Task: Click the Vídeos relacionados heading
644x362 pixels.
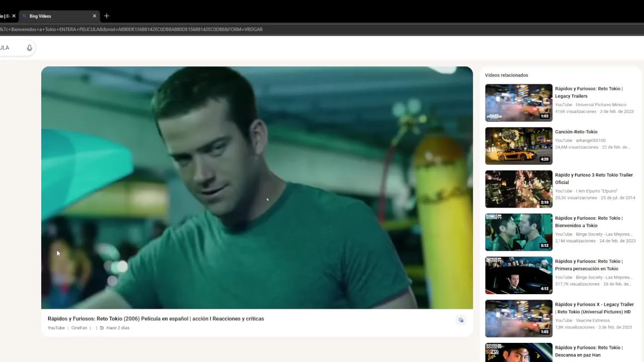Action: click(x=507, y=75)
